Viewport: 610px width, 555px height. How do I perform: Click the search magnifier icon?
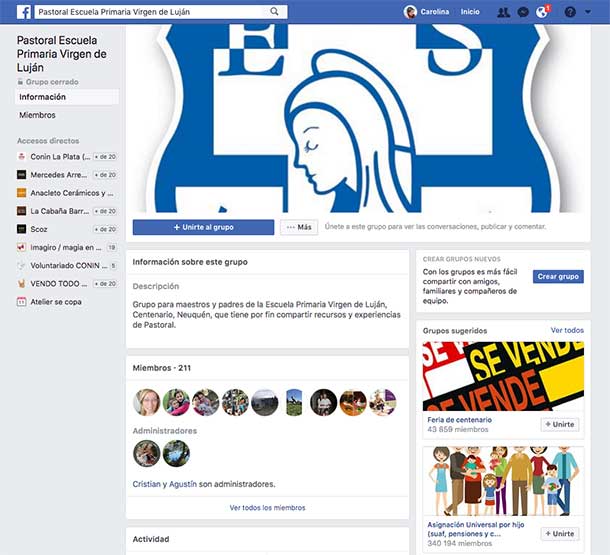point(274,12)
